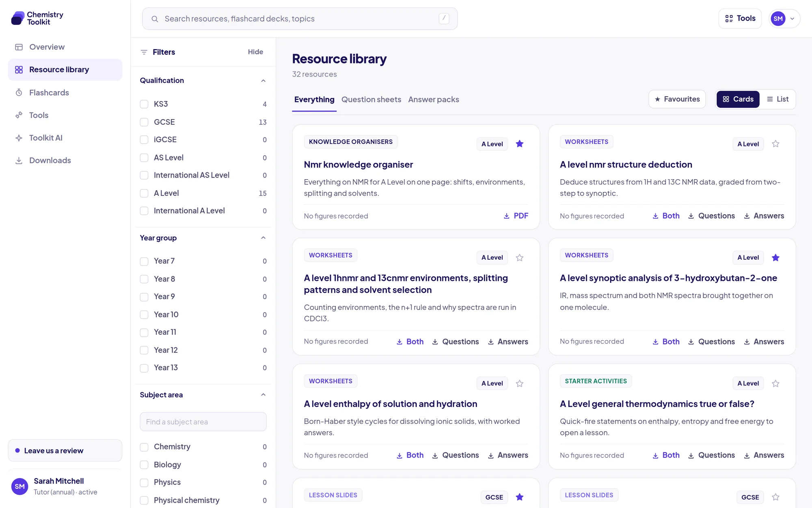The width and height of the screenshot is (812, 508).
Task: Click the Toolkit AI sparkle icon
Action: tap(19, 138)
